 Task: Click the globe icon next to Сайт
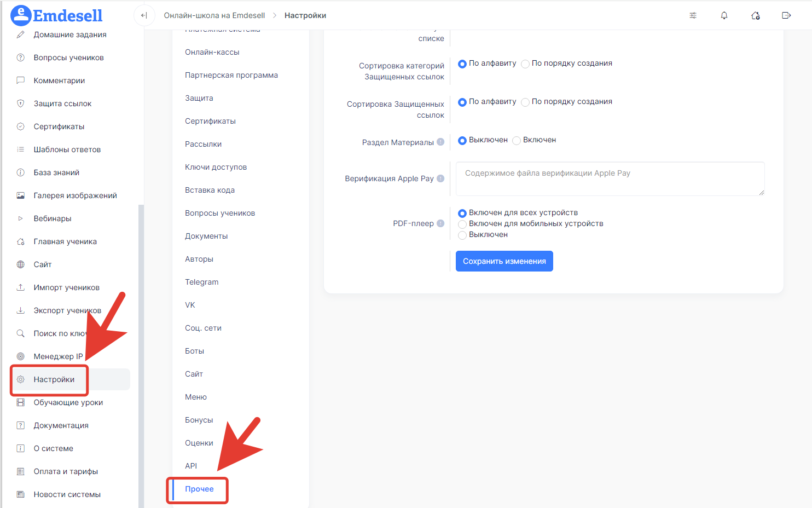21,264
